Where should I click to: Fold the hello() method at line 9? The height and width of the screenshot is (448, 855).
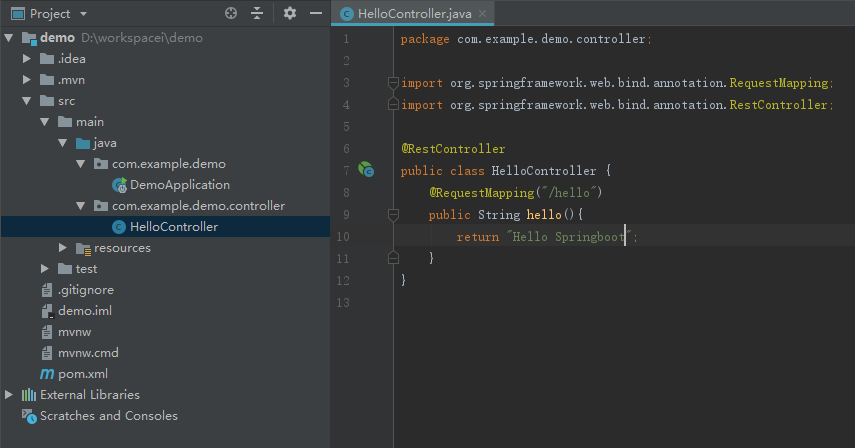click(x=393, y=214)
